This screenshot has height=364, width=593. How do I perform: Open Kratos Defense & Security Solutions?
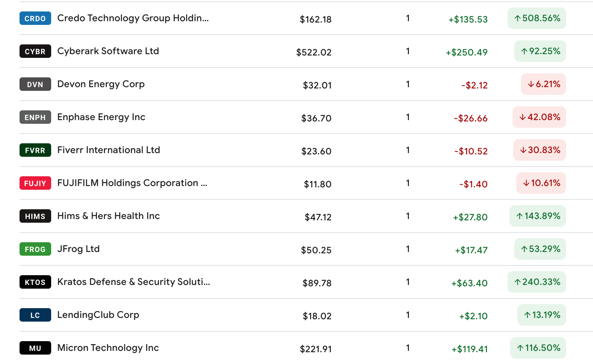click(134, 282)
